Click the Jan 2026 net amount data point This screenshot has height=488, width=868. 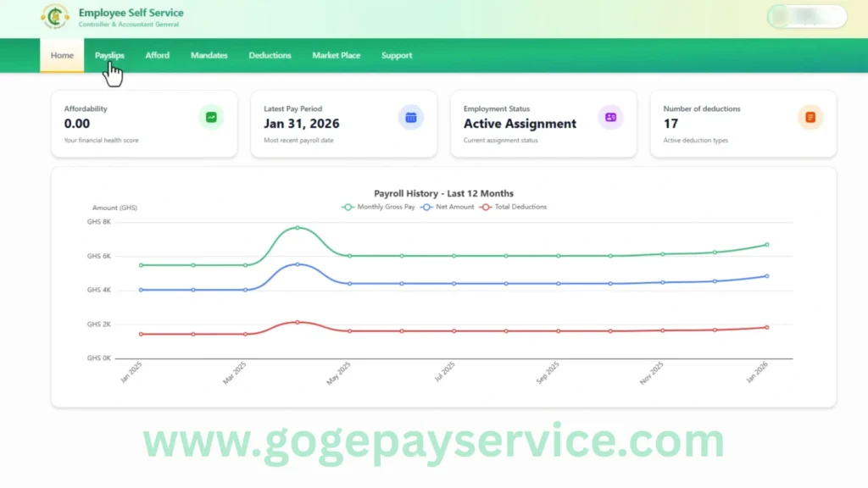tap(767, 276)
